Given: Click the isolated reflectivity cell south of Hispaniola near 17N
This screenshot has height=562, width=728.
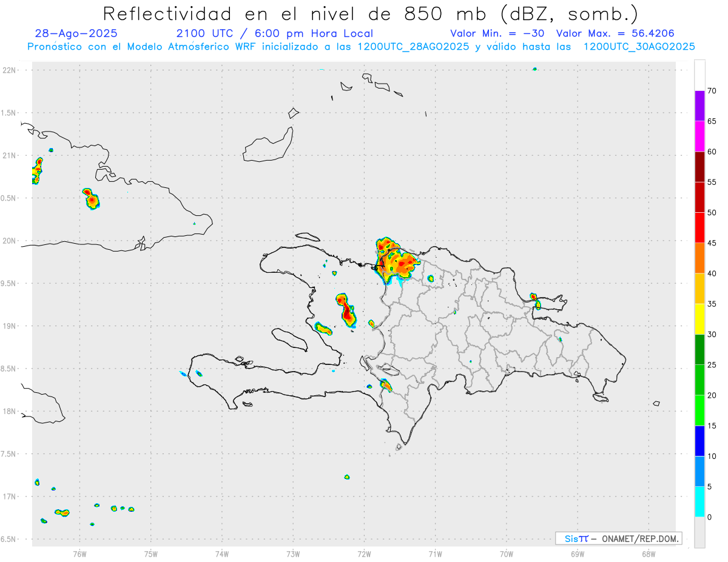Looking at the screenshot, I should pos(346,477).
